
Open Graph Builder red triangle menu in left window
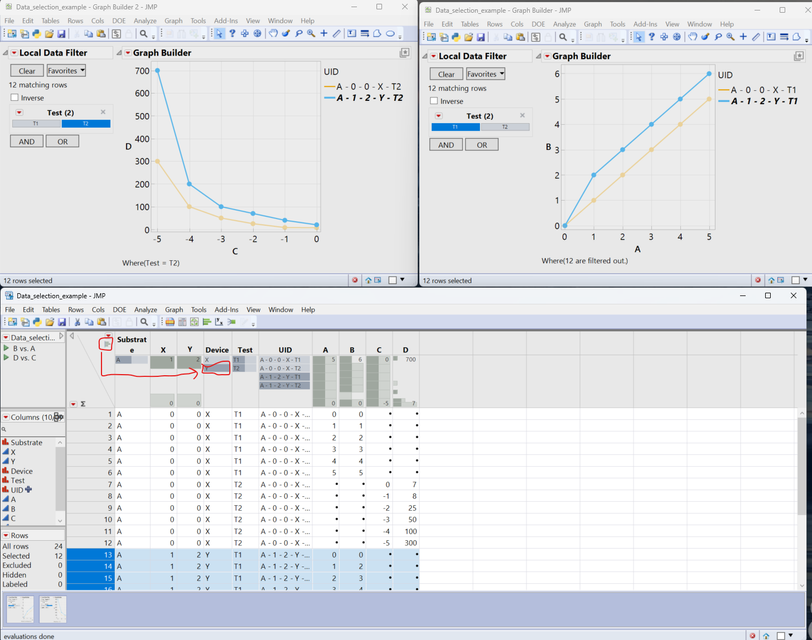[128, 53]
